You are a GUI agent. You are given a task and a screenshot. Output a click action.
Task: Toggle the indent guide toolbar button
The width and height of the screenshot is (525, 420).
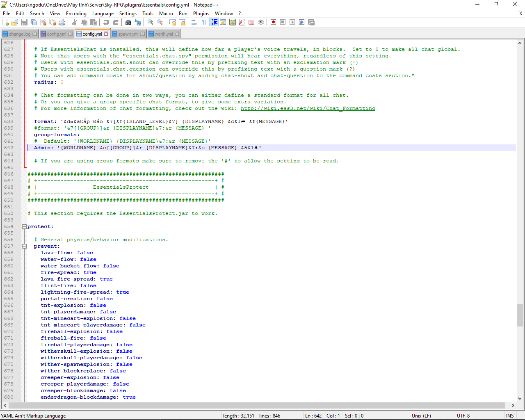(214, 22)
